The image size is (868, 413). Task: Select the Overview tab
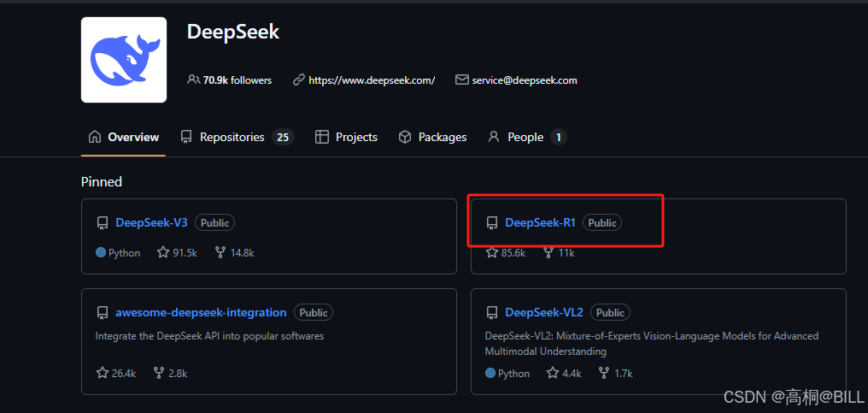(x=123, y=137)
